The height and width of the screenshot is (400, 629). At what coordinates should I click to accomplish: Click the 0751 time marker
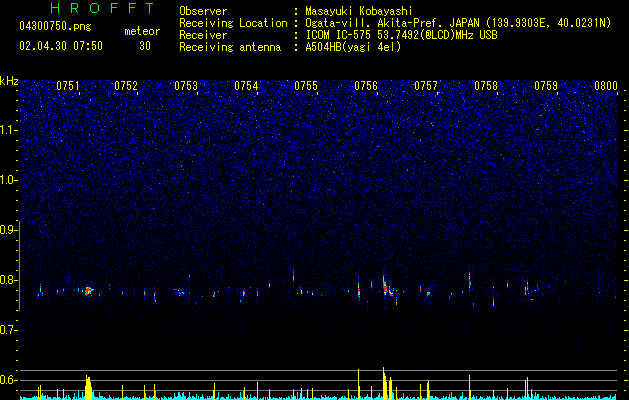point(68,86)
